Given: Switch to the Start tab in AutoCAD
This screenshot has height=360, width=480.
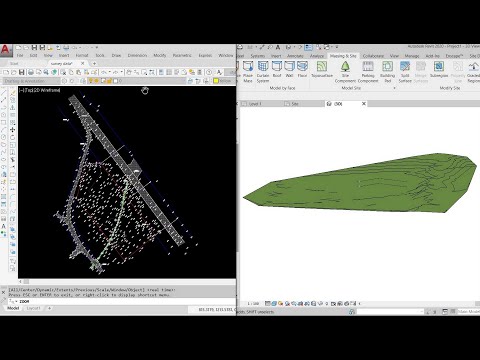Looking at the screenshot, I should point(14,63).
